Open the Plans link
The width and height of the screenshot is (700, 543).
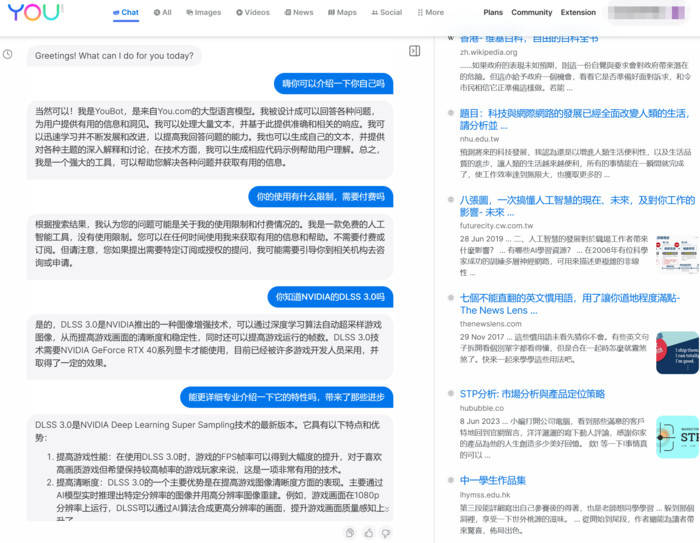[x=493, y=13]
